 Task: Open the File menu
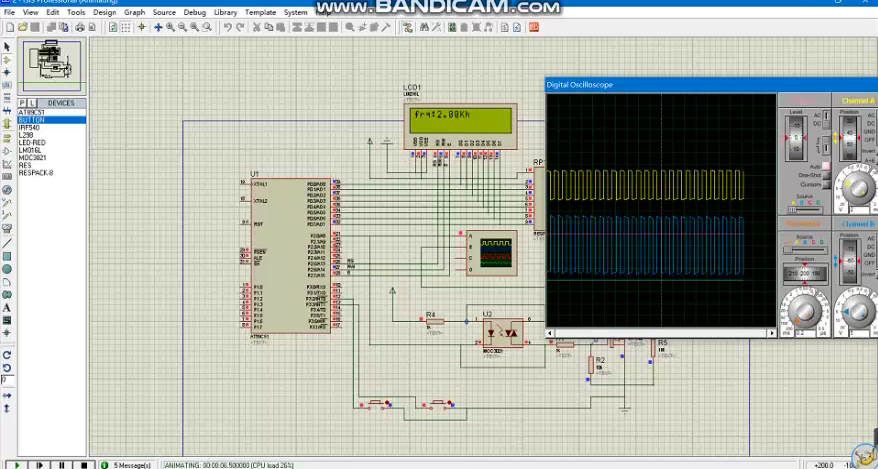10,12
